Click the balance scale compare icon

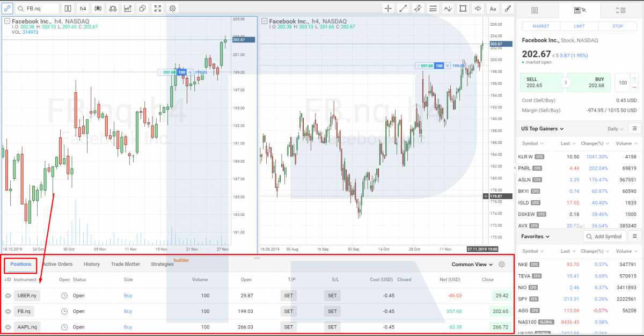tap(113, 9)
